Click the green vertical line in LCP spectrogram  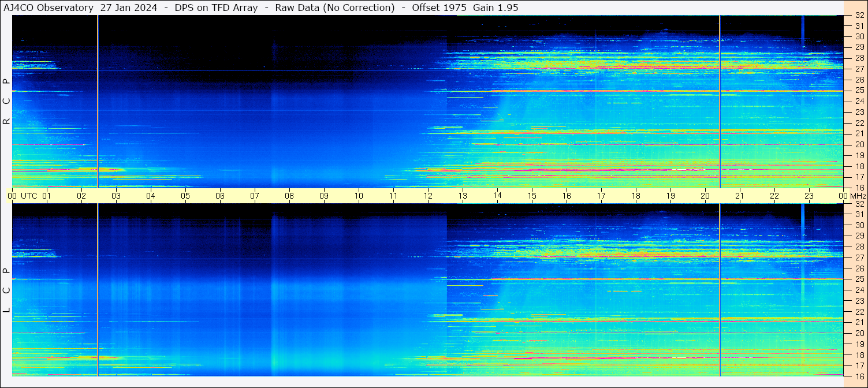coord(720,289)
